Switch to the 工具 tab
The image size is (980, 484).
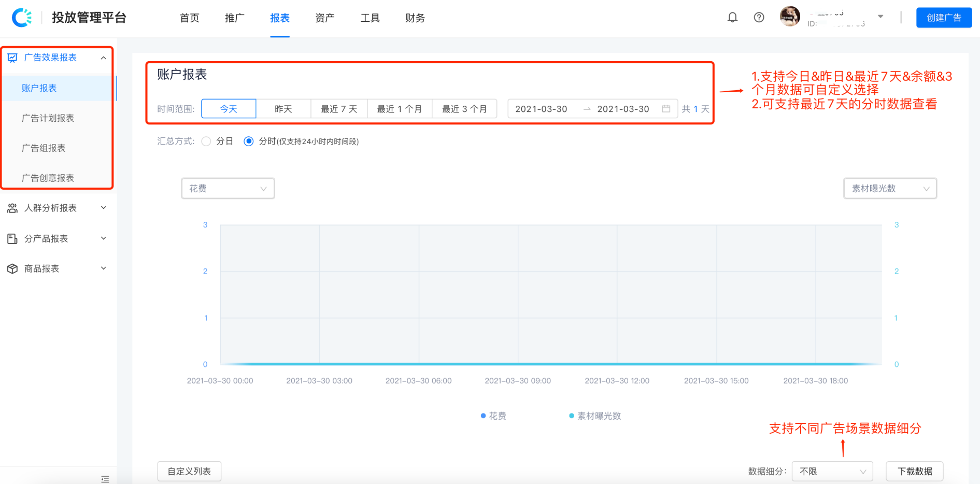pyautogui.click(x=370, y=17)
